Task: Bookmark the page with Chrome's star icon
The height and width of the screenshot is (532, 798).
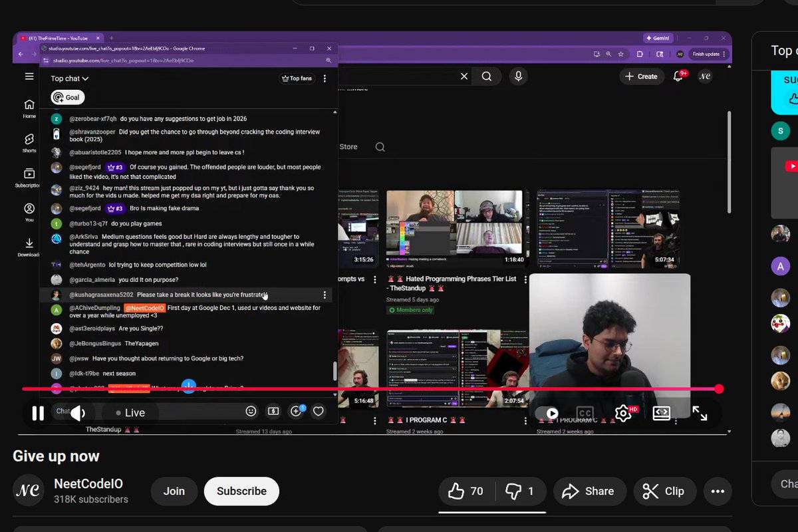Action: (x=620, y=55)
